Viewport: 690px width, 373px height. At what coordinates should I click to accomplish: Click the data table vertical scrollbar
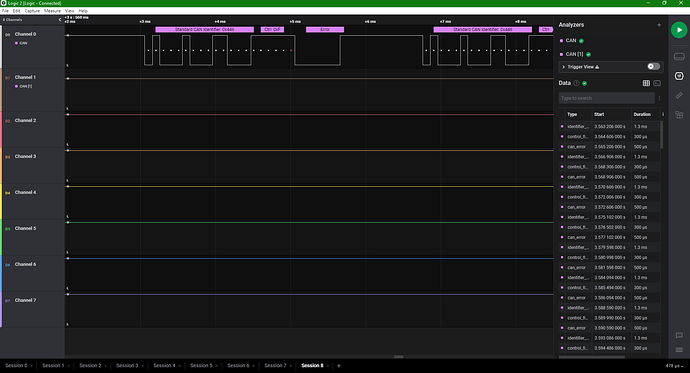662,135
